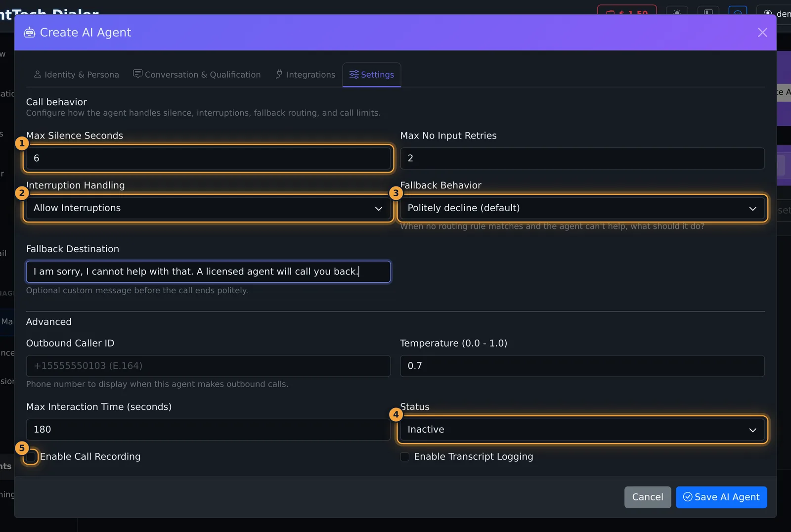Click the Cancel button
This screenshot has height=532, width=791.
click(x=648, y=497)
